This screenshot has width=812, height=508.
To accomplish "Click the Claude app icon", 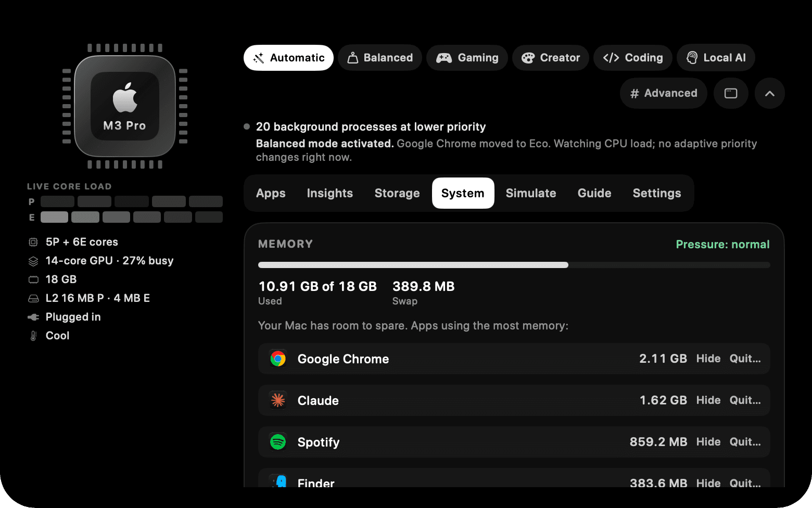I will 278,400.
